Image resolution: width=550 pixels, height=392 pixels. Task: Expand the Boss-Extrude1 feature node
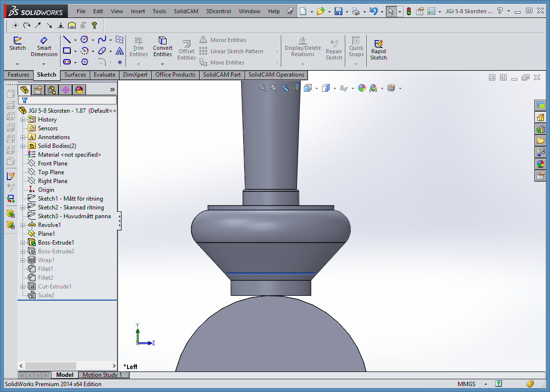point(23,243)
